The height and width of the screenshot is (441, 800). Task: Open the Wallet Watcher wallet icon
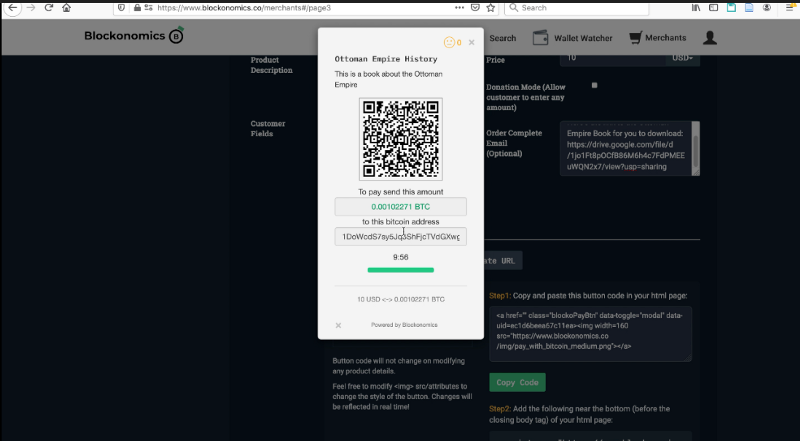point(540,38)
